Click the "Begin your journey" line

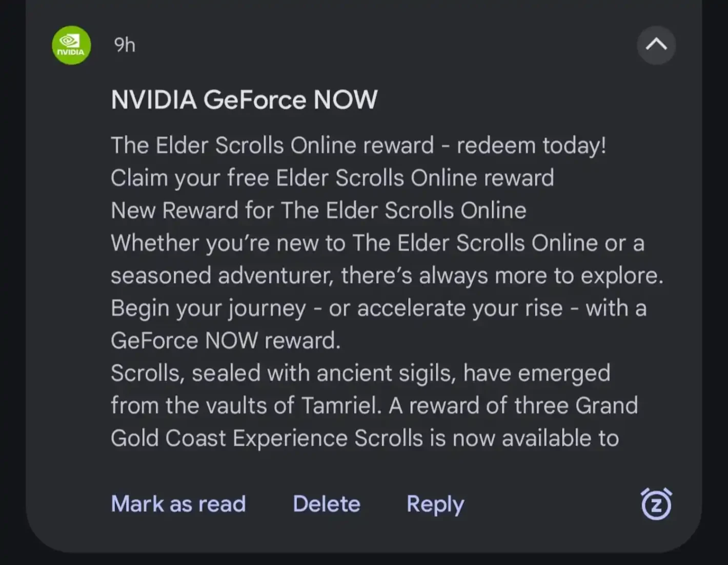pyautogui.click(x=378, y=308)
